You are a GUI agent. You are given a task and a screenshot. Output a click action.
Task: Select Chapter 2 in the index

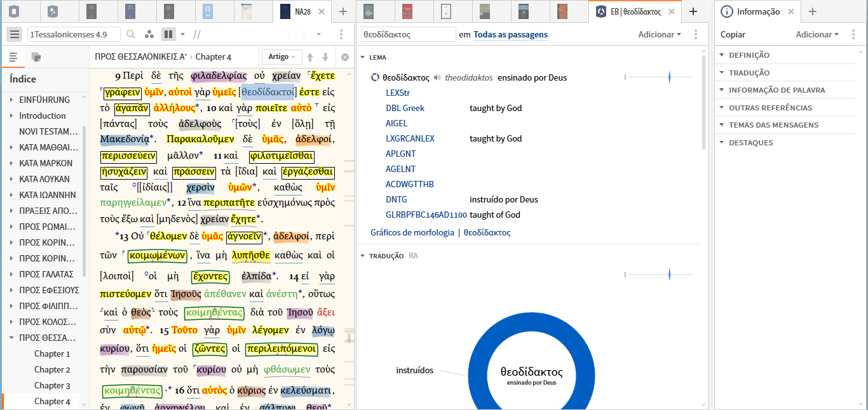click(x=52, y=369)
